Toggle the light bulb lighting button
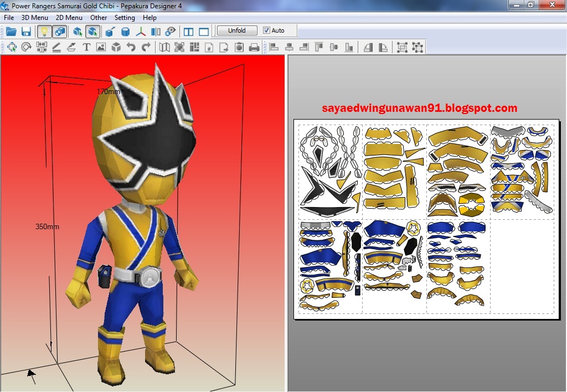This screenshot has height=392, width=567. 44,32
